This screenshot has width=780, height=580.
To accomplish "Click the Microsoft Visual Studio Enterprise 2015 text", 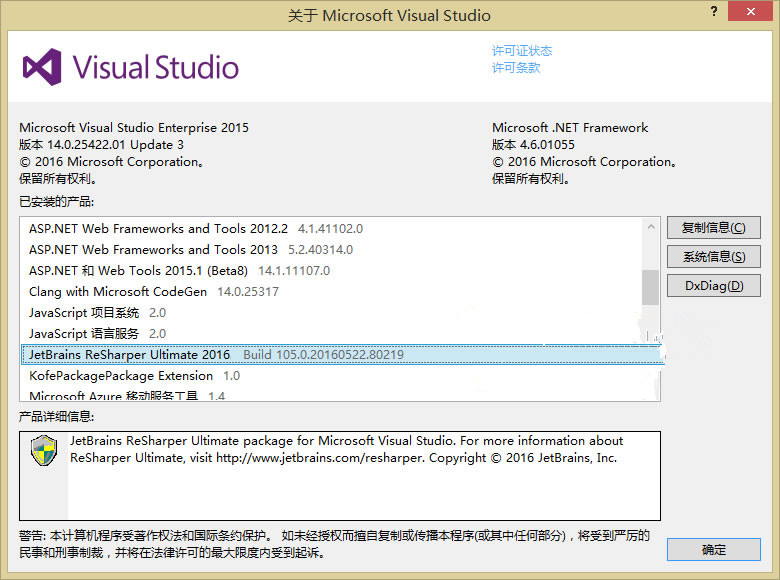I will coord(134,128).
